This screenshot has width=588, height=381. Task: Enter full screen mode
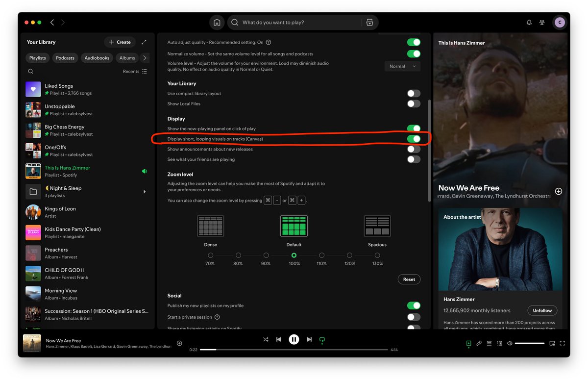[563, 344]
